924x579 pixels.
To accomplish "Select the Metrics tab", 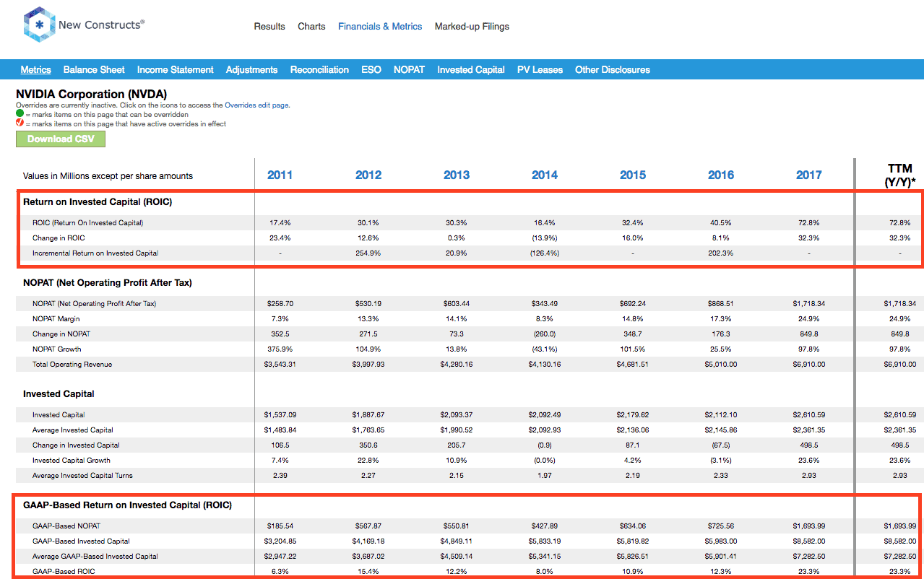I will pyautogui.click(x=35, y=70).
